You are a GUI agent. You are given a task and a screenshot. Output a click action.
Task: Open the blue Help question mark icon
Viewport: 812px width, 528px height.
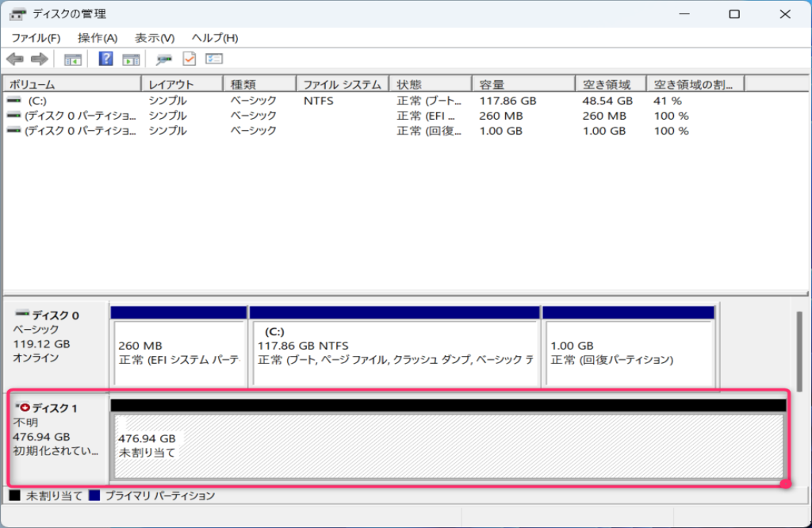point(105,59)
